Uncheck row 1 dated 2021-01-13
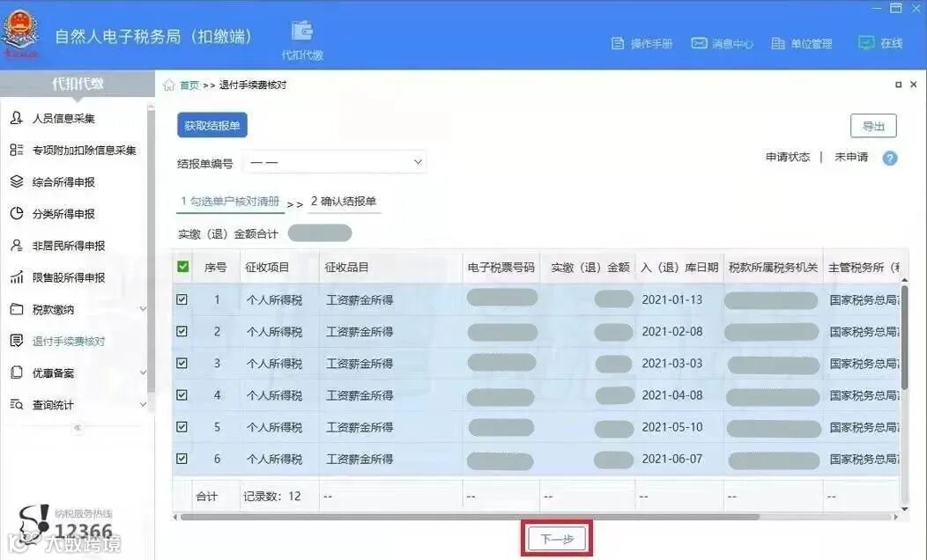This screenshot has width=927, height=560. (x=182, y=299)
